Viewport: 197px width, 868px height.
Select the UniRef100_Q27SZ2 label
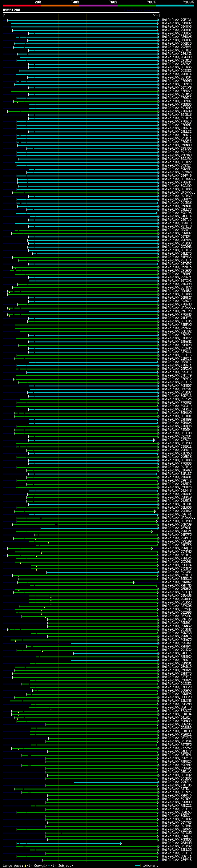click(176, 440)
